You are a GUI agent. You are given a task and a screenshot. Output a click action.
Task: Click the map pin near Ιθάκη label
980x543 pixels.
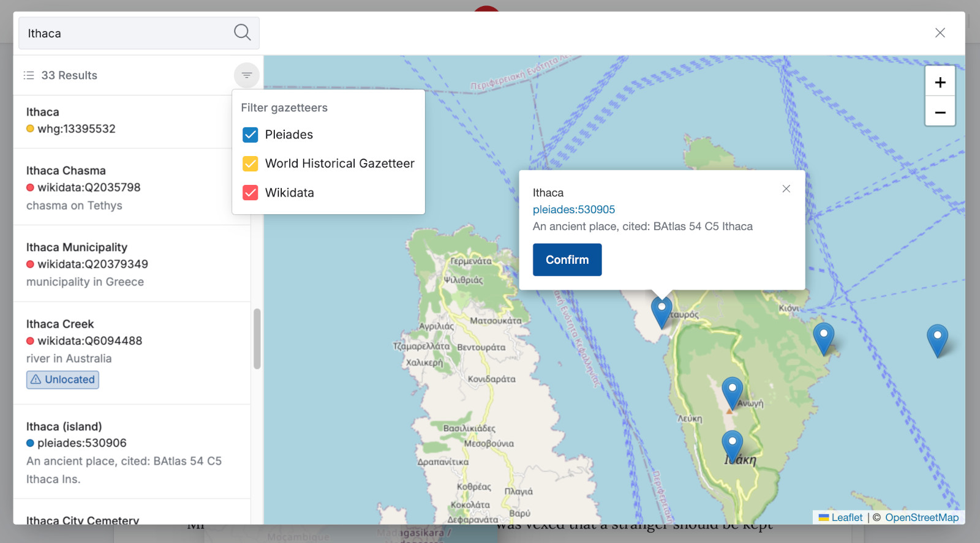point(732,445)
